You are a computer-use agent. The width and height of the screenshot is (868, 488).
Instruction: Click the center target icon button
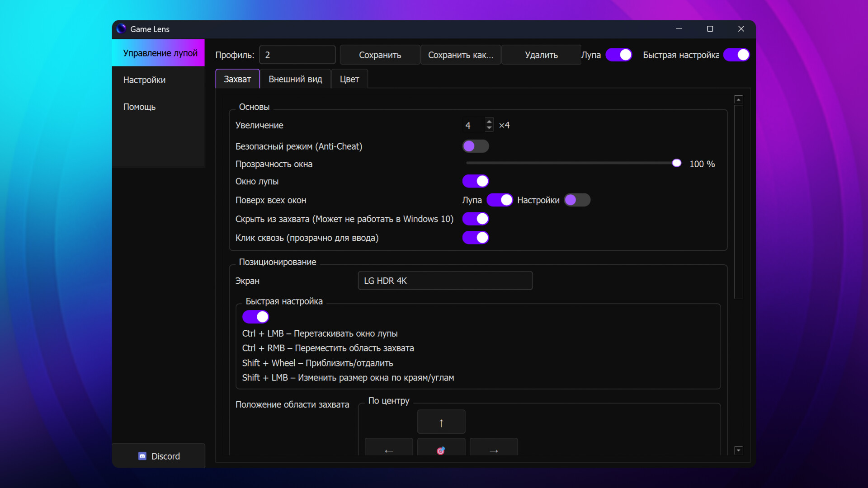441,450
